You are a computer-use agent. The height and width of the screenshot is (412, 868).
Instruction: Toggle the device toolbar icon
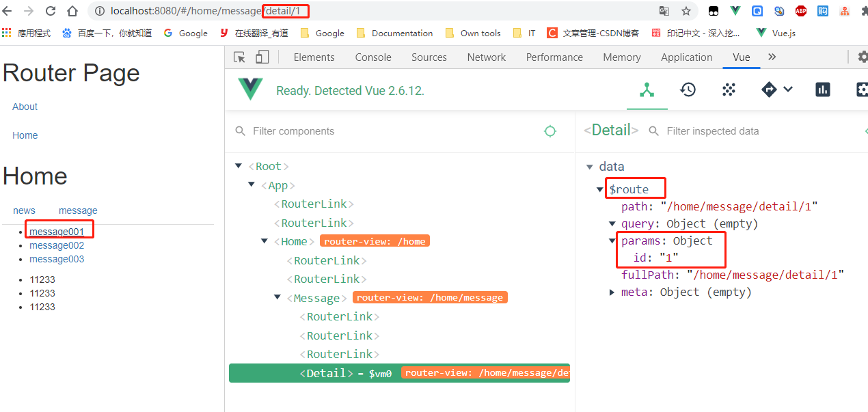coord(262,57)
